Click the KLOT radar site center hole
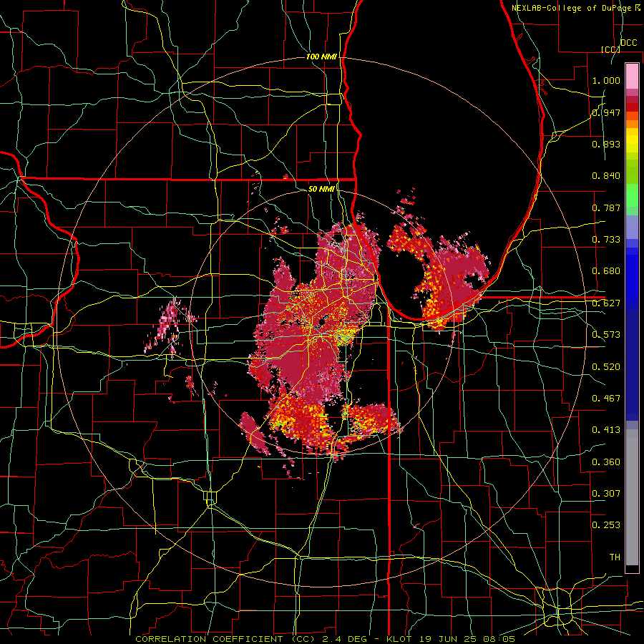 pos(321,322)
